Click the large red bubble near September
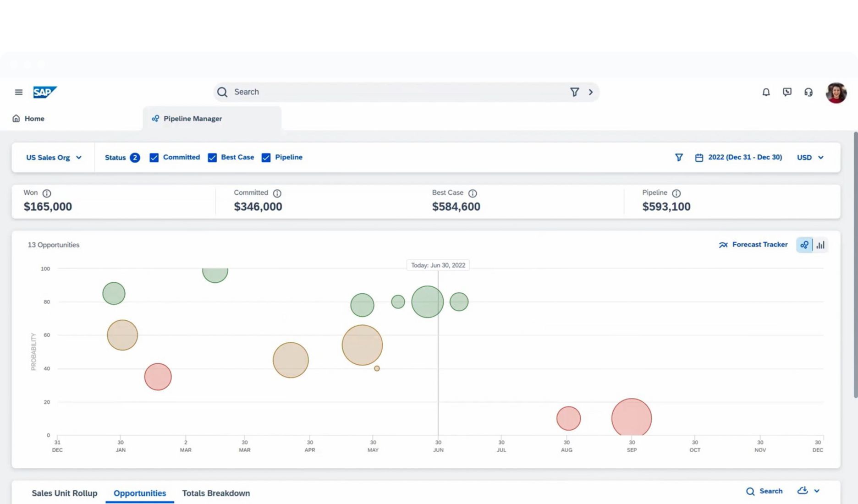The width and height of the screenshot is (858, 504). tap(631, 418)
